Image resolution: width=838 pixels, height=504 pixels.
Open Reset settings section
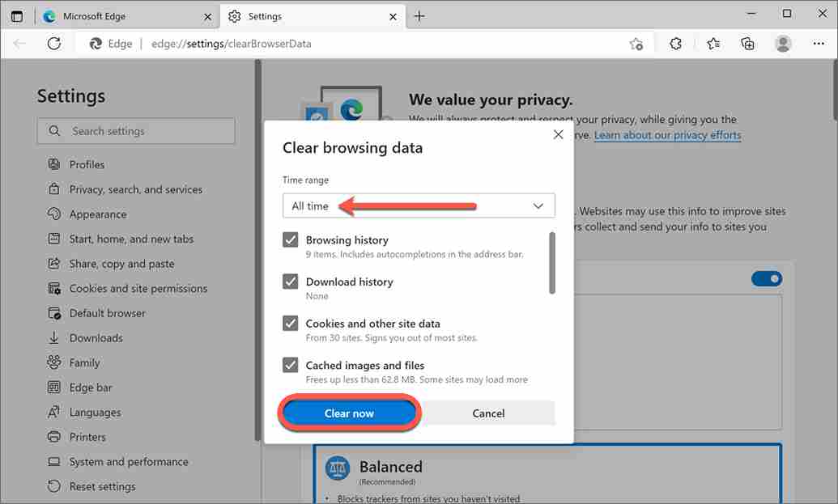pyautogui.click(x=91, y=486)
